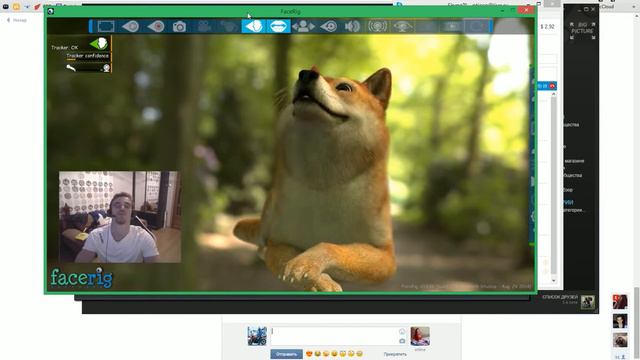Screen dimensions: 640x360
Task: Click the dimmed eye icon after broadcast icon
Action: (402, 27)
